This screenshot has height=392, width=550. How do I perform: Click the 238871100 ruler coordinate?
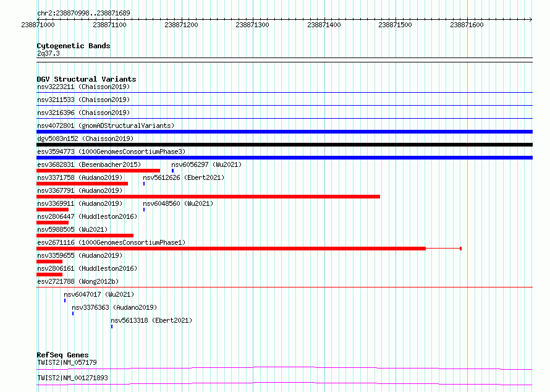coord(109,25)
